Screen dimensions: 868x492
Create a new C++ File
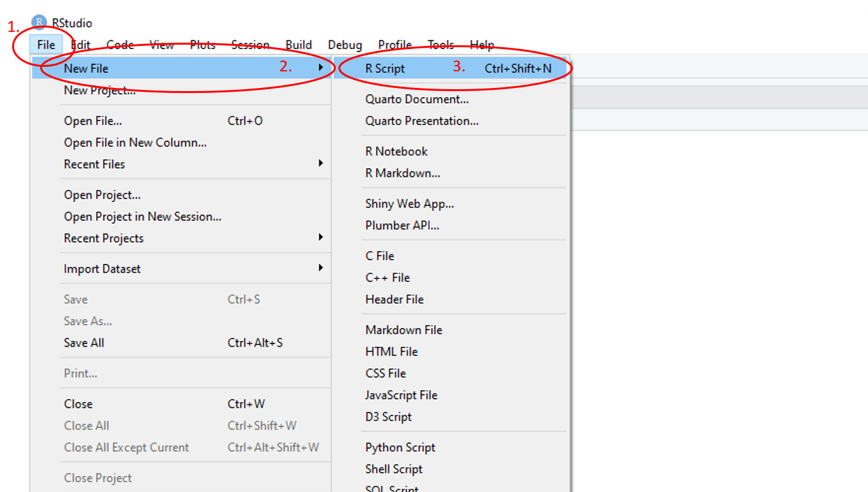(x=451, y=277)
